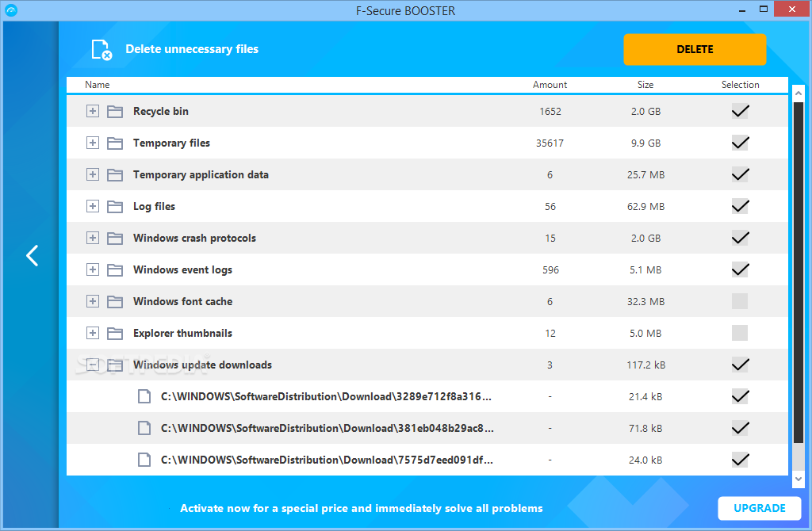The width and height of the screenshot is (812, 531).
Task: Sort by the Amount column header
Action: coord(550,84)
